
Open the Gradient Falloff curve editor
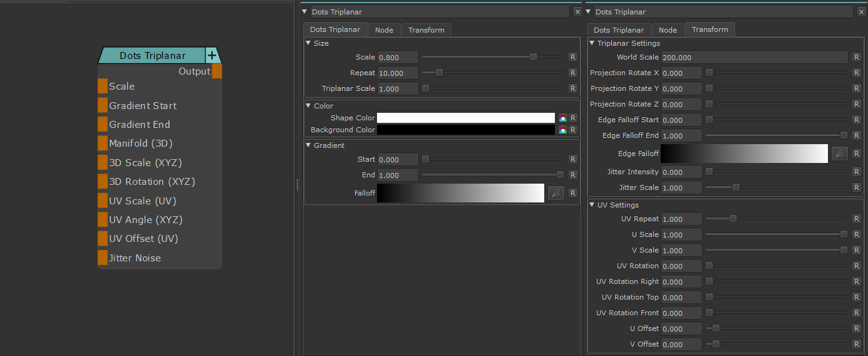click(555, 193)
